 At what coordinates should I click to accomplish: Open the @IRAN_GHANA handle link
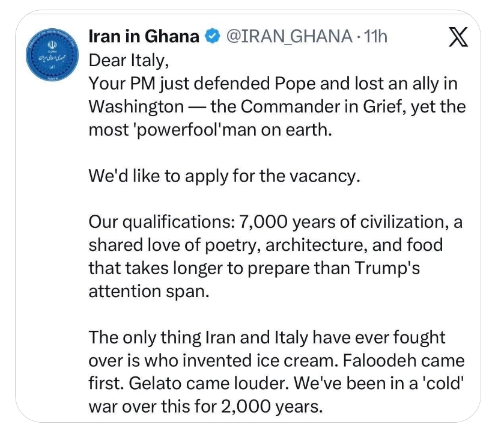coord(288,37)
